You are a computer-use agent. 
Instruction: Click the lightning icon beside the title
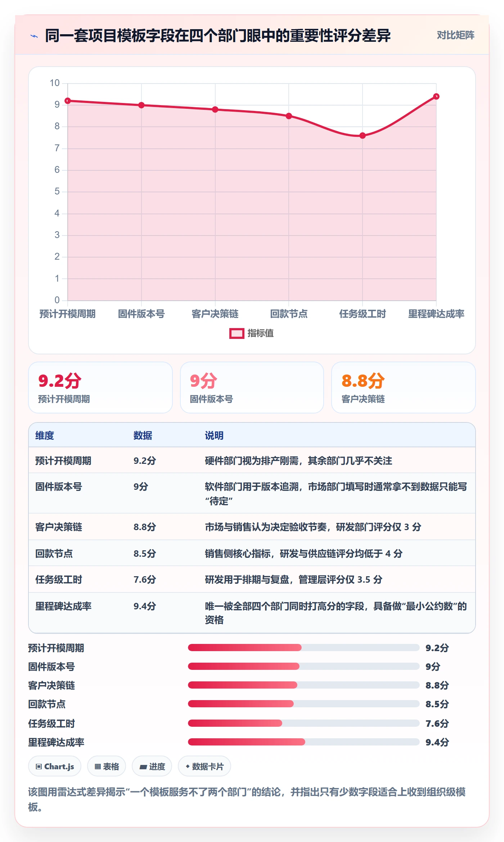pos(34,36)
